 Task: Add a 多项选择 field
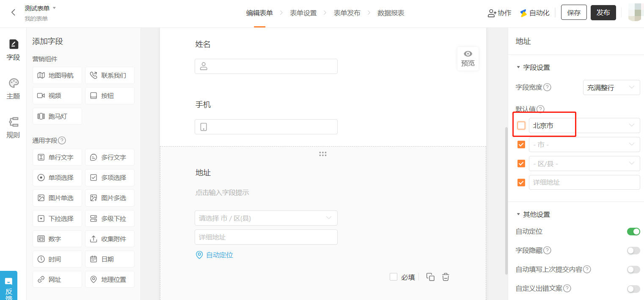coord(110,177)
